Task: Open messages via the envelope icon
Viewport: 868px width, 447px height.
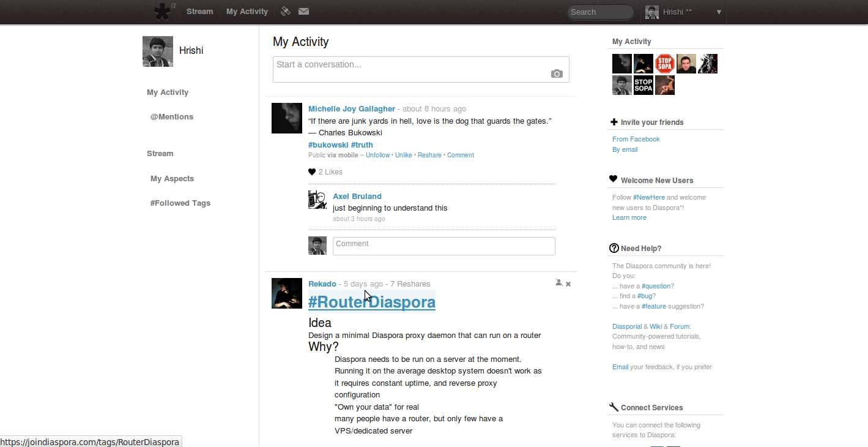Action: pyautogui.click(x=303, y=11)
